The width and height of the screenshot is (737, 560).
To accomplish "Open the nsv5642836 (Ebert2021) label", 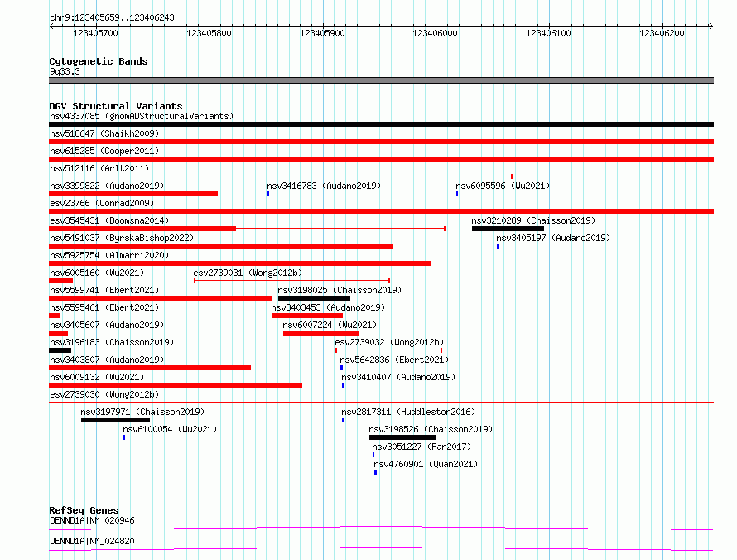I will [x=394, y=360].
